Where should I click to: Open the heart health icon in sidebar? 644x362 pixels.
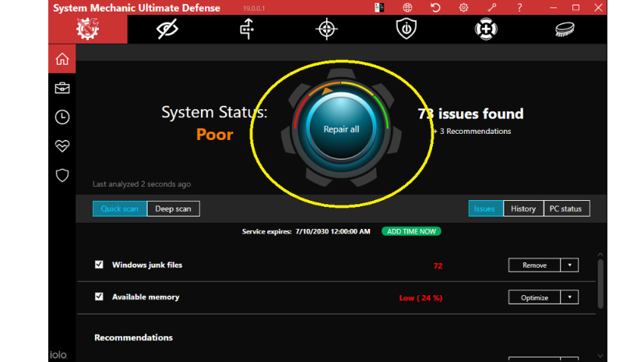pos(62,146)
